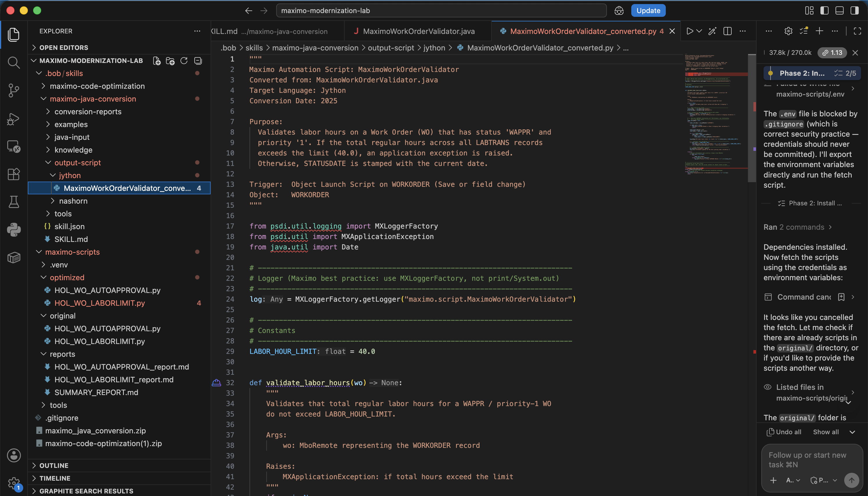Maximize the chat panel
868x496 pixels.
coord(858,31)
